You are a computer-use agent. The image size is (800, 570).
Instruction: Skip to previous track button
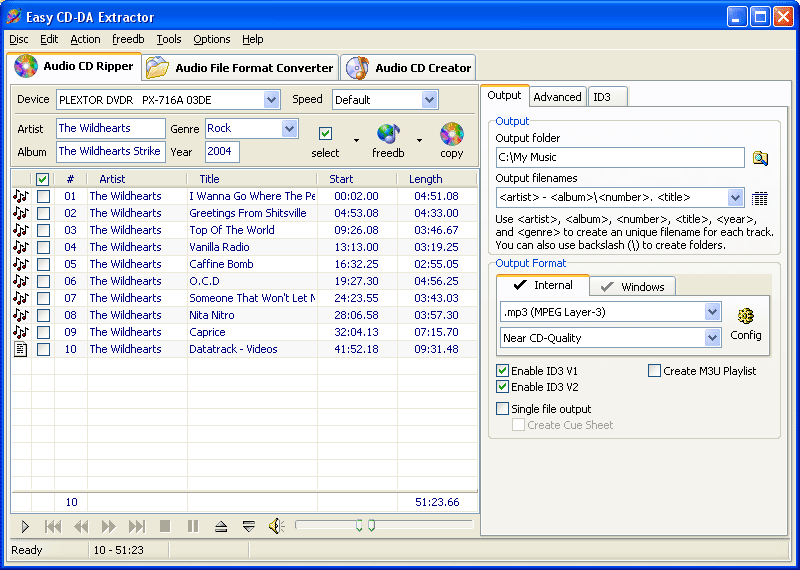coord(53,526)
